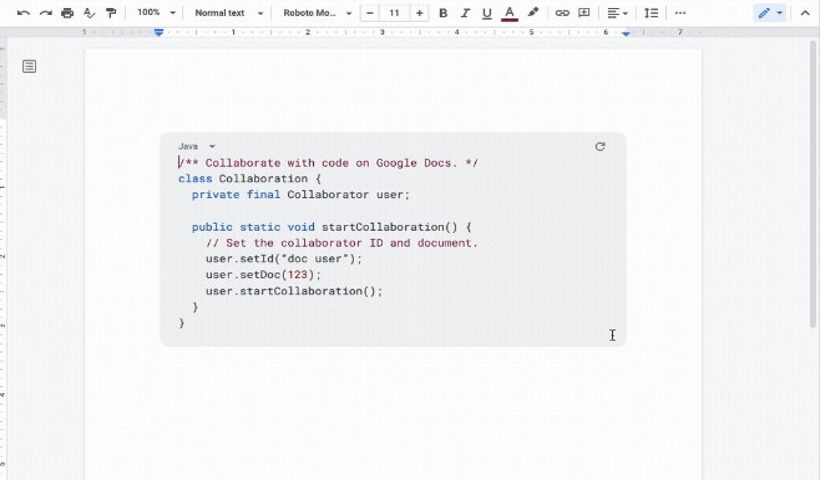The image size is (820, 480).
Task: Activate the Paint format roller icon
Action: [111, 13]
